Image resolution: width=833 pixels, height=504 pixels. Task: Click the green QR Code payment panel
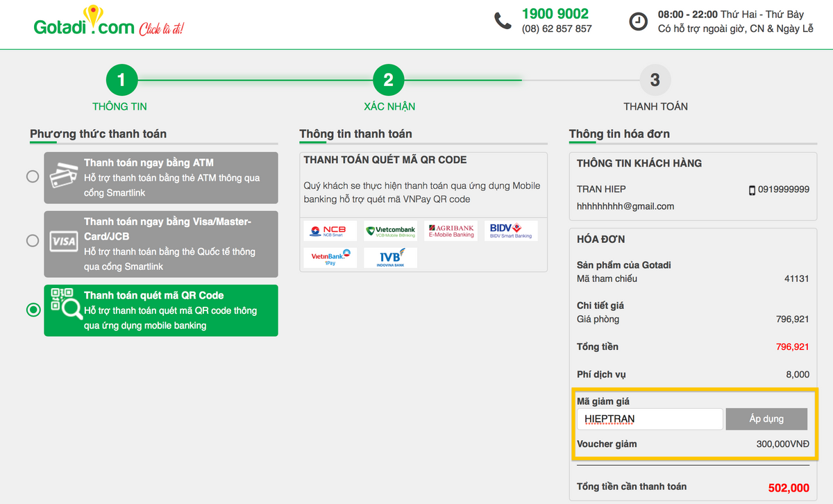click(161, 310)
